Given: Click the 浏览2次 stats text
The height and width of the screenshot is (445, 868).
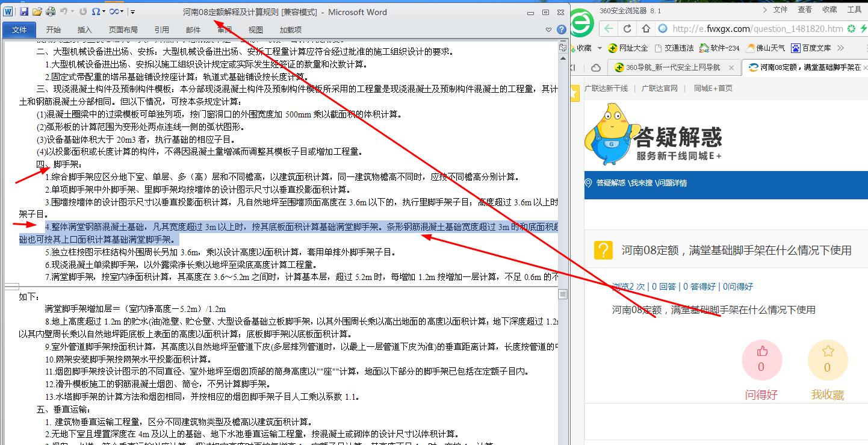Looking at the screenshot, I should 628,287.
